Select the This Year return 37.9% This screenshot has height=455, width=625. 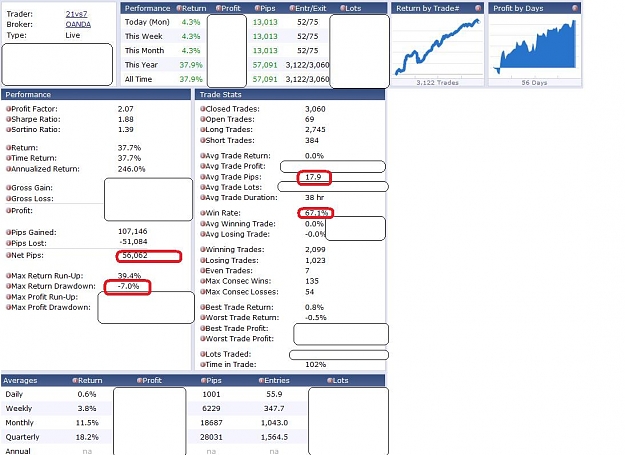[191, 65]
